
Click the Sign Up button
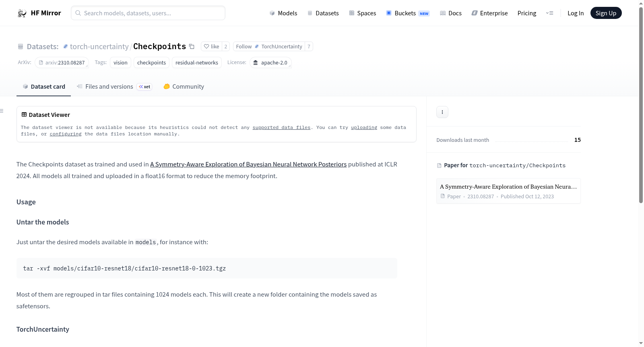(x=606, y=13)
